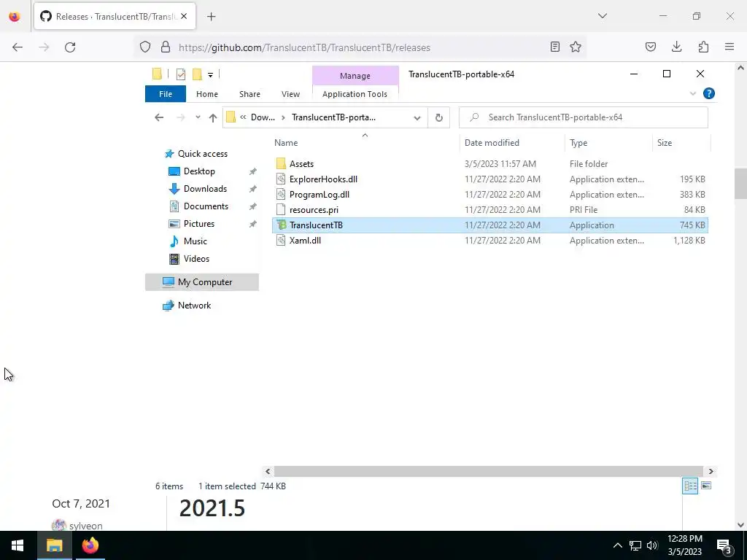The width and height of the screenshot is (747, 560).
Task: Switch to the Share ribbon tab
Action: coord(249,94)
